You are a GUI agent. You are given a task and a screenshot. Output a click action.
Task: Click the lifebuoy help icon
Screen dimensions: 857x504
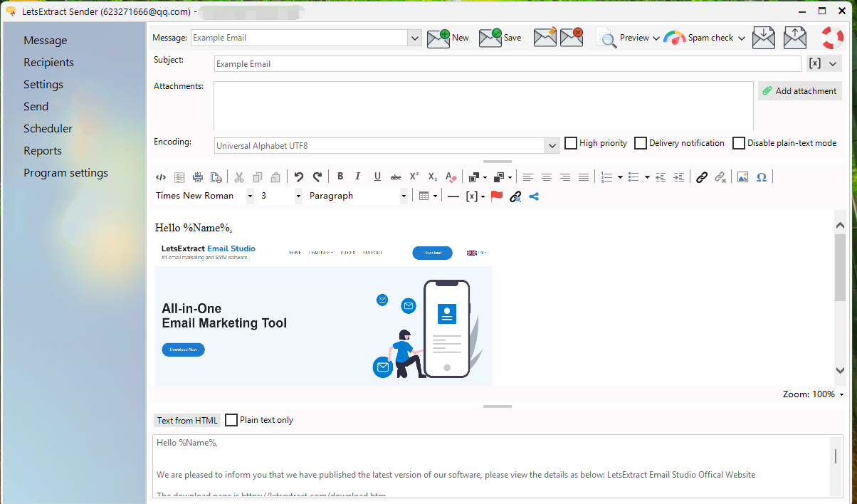pyautogui.click(x=831, y=38)
